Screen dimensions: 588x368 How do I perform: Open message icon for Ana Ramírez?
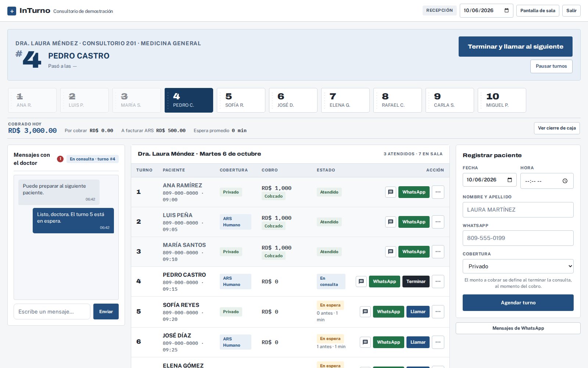pyautogui.click(x=391, y=192)
